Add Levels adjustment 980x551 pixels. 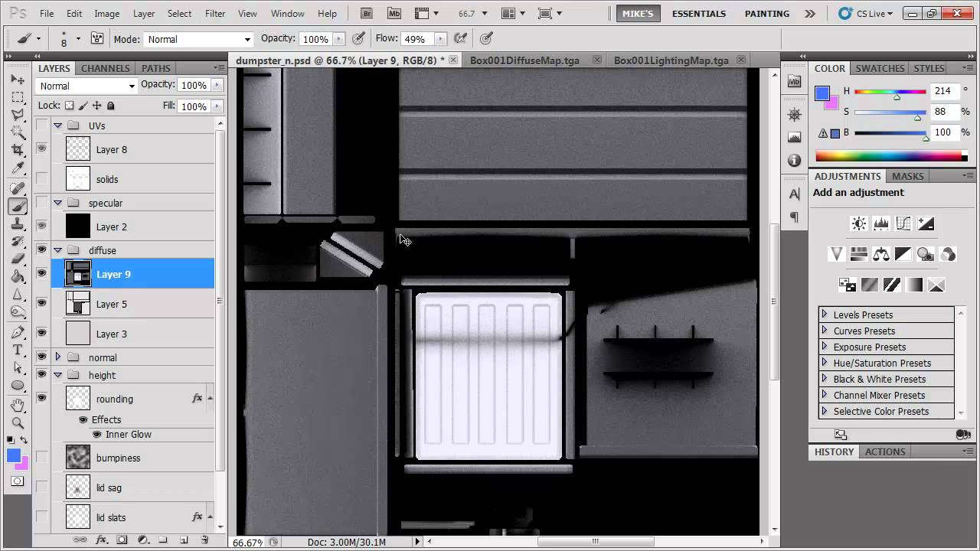point(881,224)
